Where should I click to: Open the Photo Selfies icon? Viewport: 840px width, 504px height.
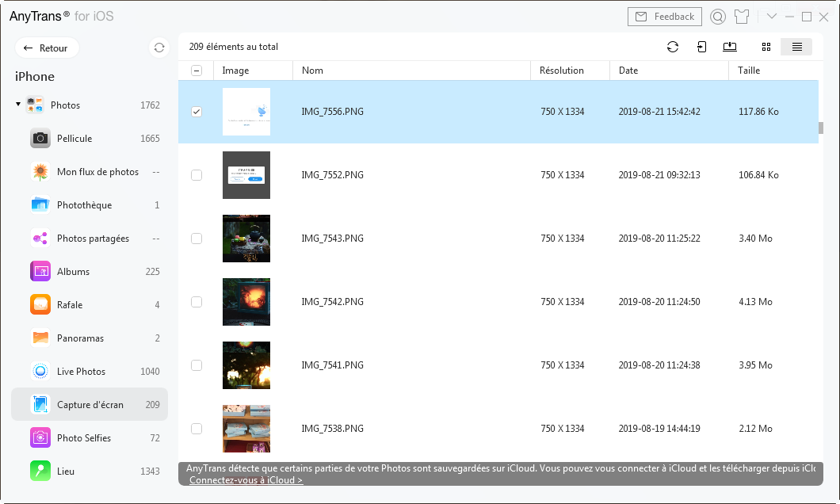(40, 438)
